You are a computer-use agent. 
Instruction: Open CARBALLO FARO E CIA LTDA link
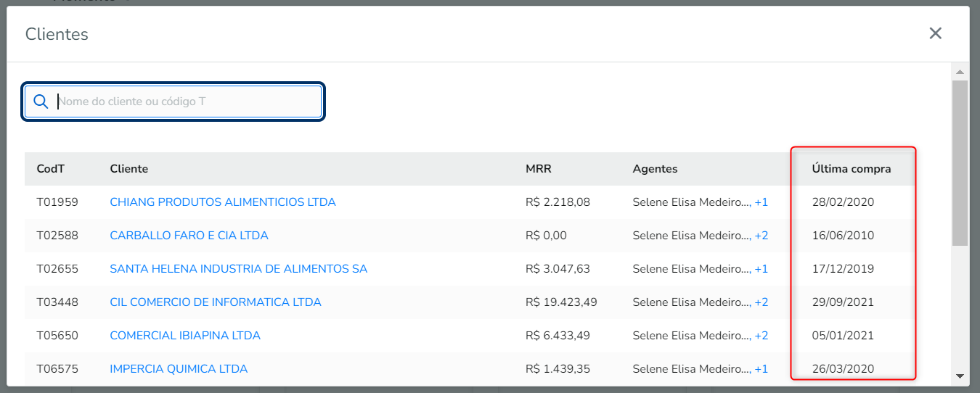[189, 236]
